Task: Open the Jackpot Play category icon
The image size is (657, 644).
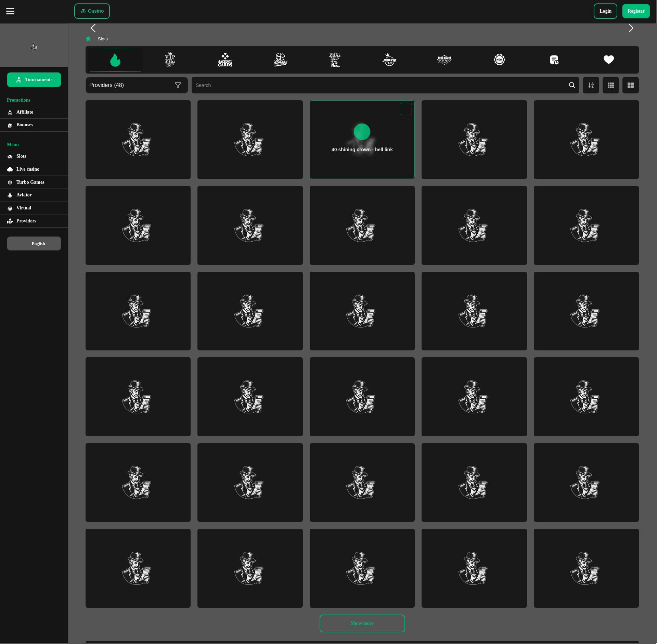Action: (x=389, y=60)
